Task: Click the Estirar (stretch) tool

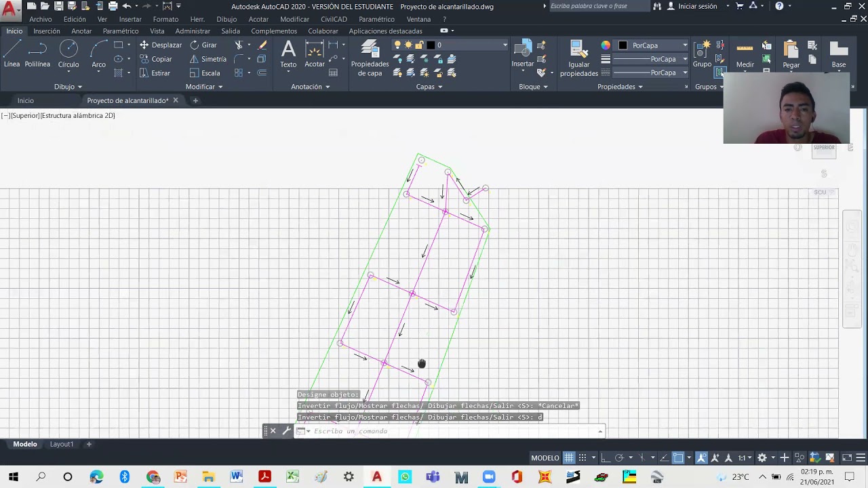Action: tap(155, 73)
